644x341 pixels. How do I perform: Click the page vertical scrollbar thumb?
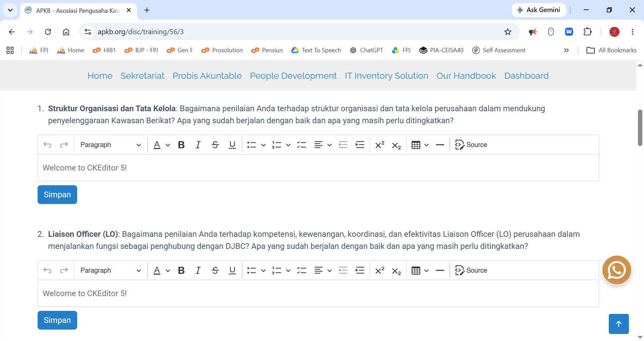click(x=640, y=128)
